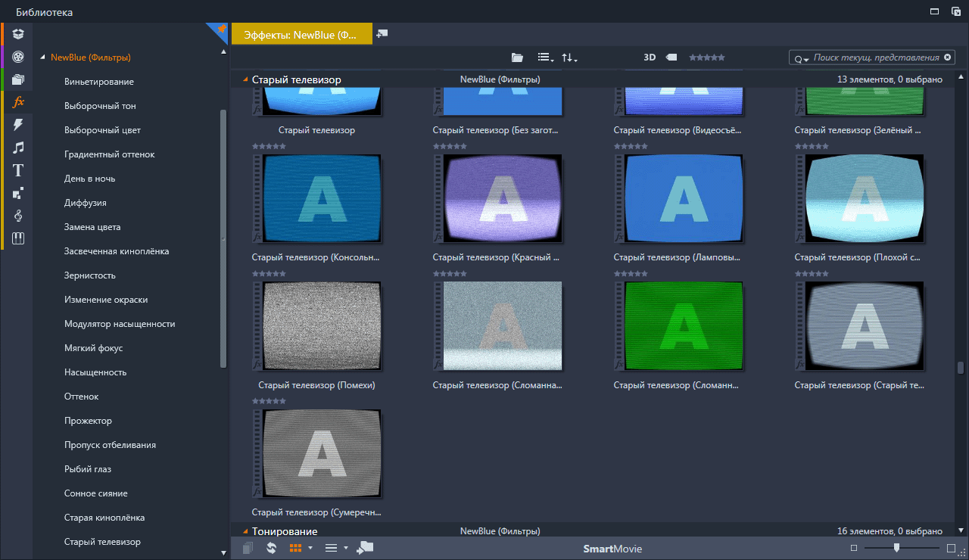Click largest thumbnail size icon
The image size is (969, 560).
[x=952, y=548]
